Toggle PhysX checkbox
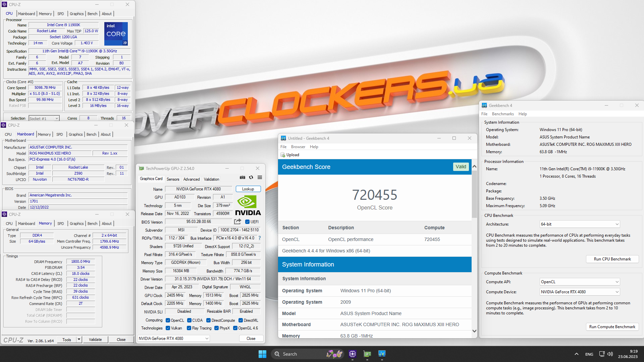This screenshot has height=362, width=644. [216, 328]
